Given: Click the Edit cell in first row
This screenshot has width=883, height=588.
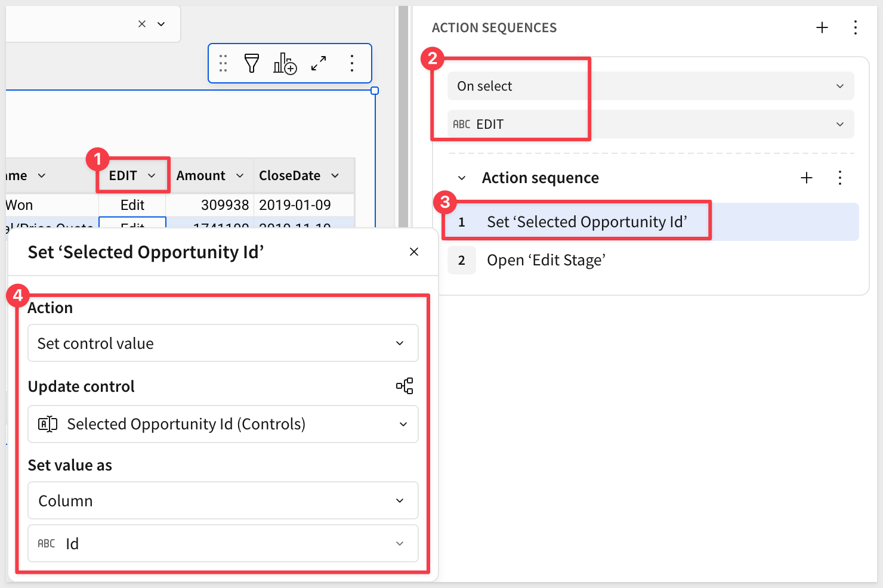Looking at the screenshot, I should pos(132,205).
